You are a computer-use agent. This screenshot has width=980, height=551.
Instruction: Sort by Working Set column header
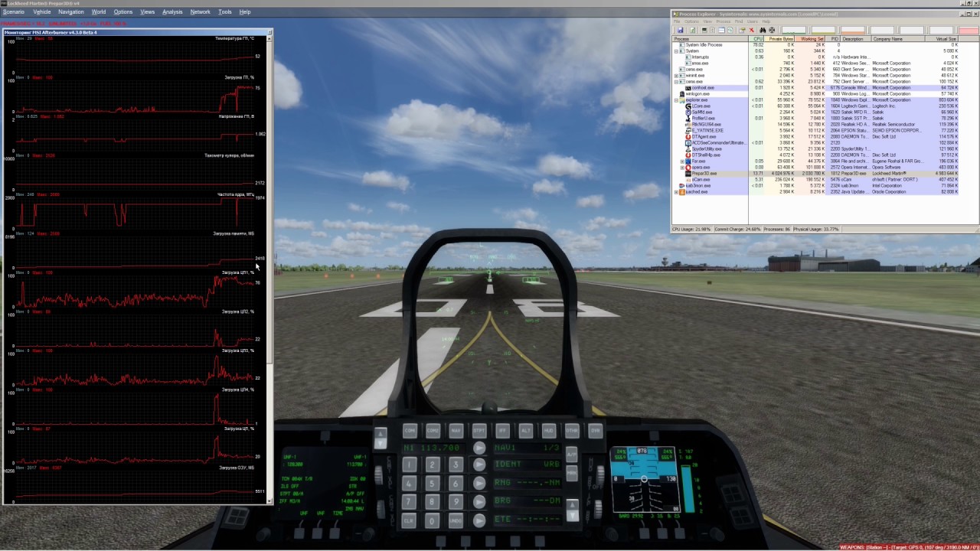(x=810, y=39)
